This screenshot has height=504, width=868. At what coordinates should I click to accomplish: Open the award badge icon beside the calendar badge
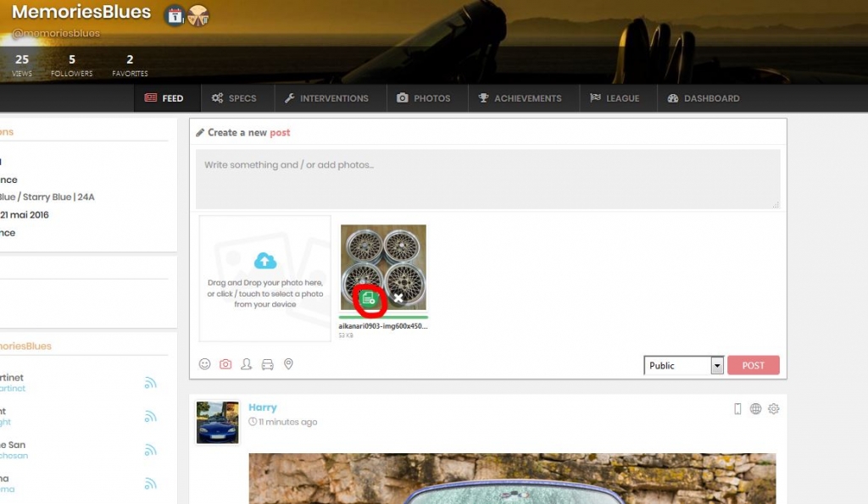tap(198, 15)
